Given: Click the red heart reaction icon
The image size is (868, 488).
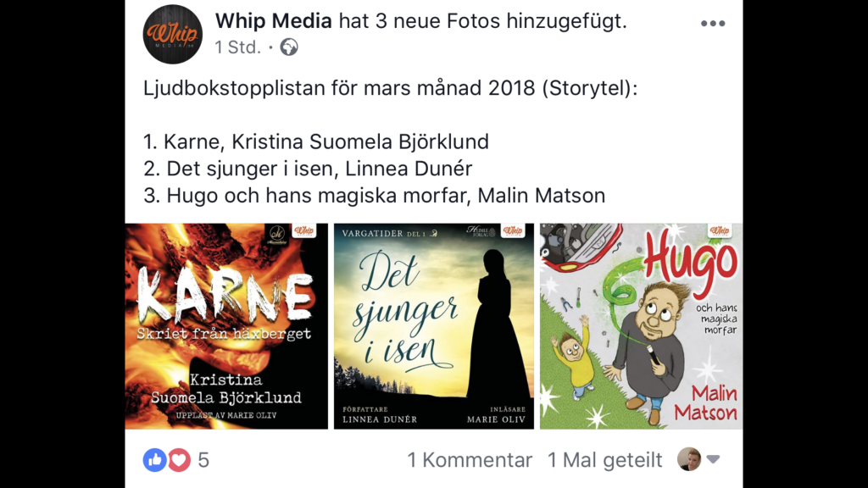Looking at the screenshot, I should tap(179, 460).
